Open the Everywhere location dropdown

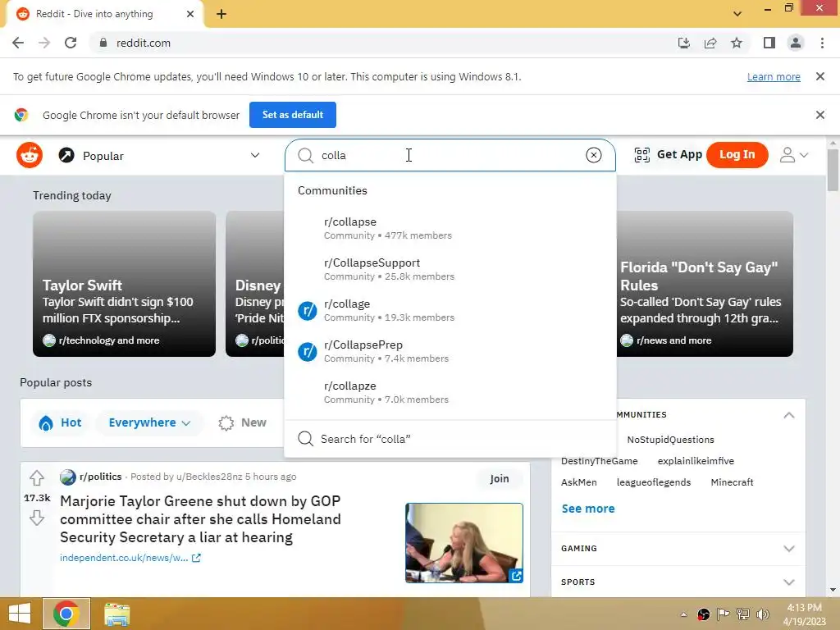[x=149, y=422]
